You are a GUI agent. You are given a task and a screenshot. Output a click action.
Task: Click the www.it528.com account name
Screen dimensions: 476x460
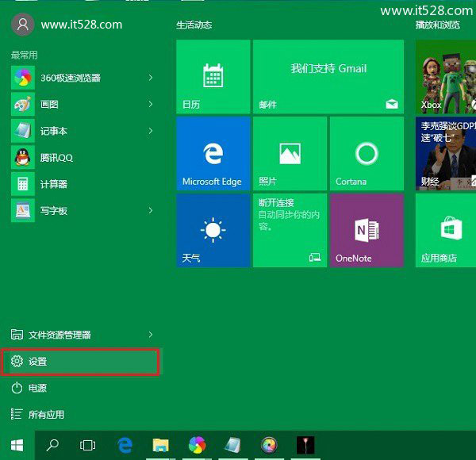point(82,25)
